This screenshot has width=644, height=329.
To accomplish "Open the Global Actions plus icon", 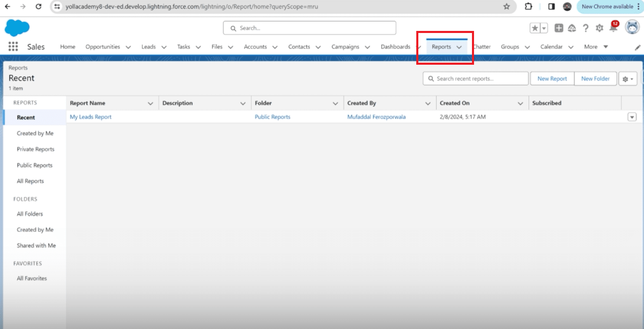I will click(x=559, y=28).
